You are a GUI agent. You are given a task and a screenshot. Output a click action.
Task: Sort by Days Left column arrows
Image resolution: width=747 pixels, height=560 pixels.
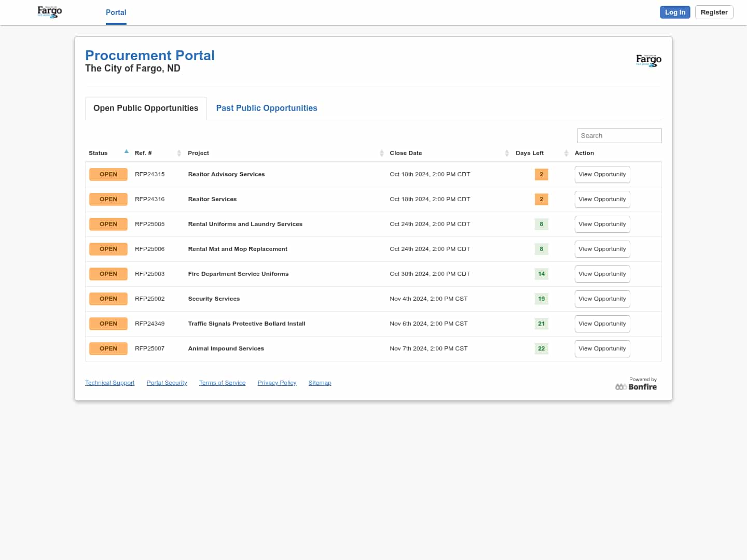(566, 153)
